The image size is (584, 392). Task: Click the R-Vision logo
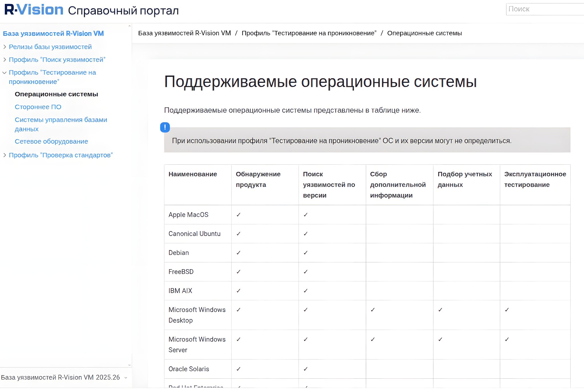coord(34,10)
